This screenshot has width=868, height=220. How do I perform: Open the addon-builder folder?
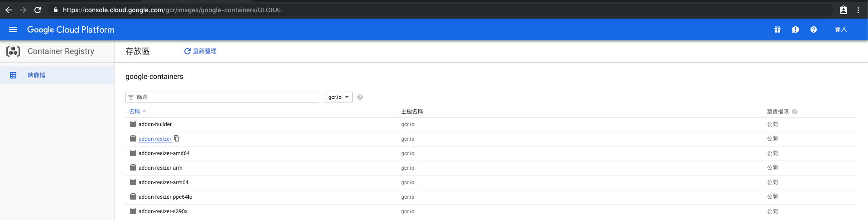(x=155, y=124)
